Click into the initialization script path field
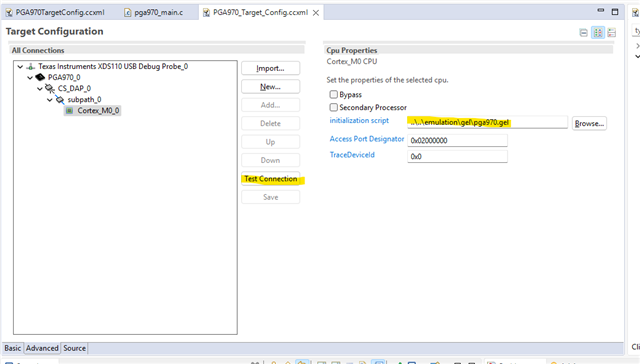Image resolution: width=640 pixels, height=364 pixels. click(x=487, y=122)
